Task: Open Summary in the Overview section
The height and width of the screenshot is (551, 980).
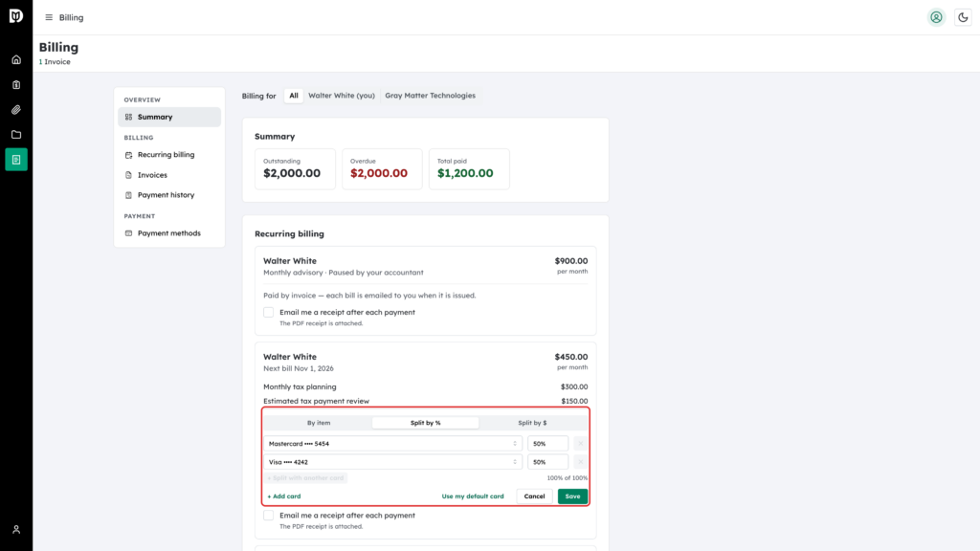Action: pos(169,117)
